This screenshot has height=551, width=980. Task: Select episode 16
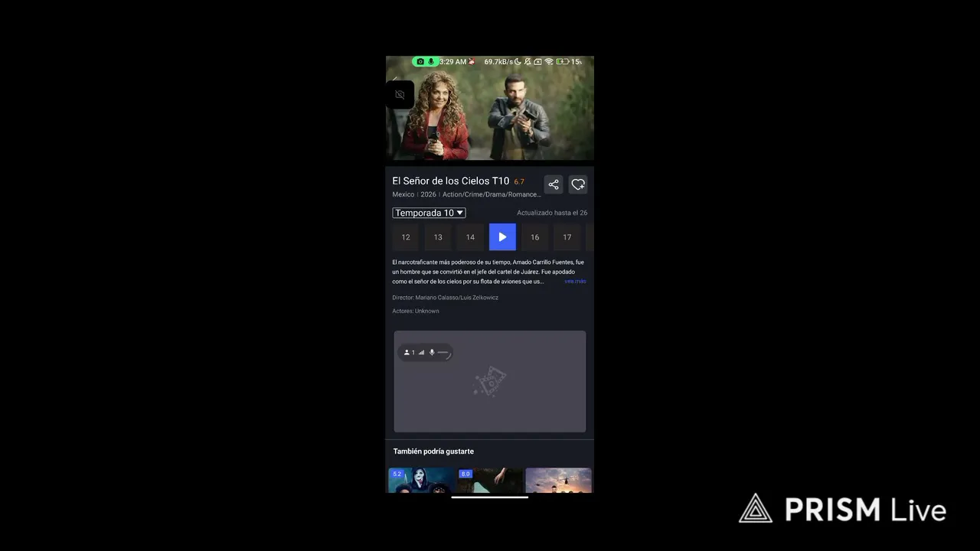(534, 237)
